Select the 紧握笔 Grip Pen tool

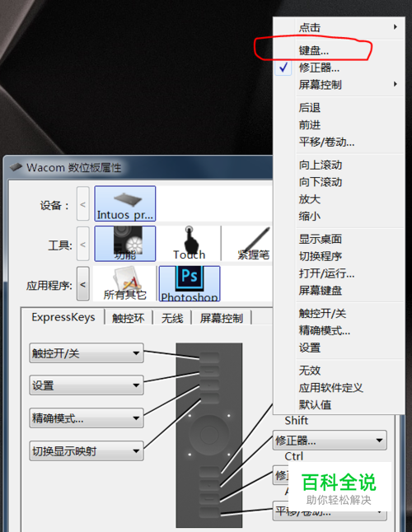pos(254,243)
